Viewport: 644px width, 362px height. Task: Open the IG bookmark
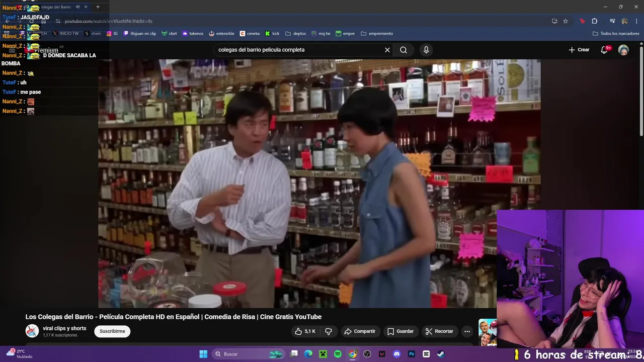point(112,34)
